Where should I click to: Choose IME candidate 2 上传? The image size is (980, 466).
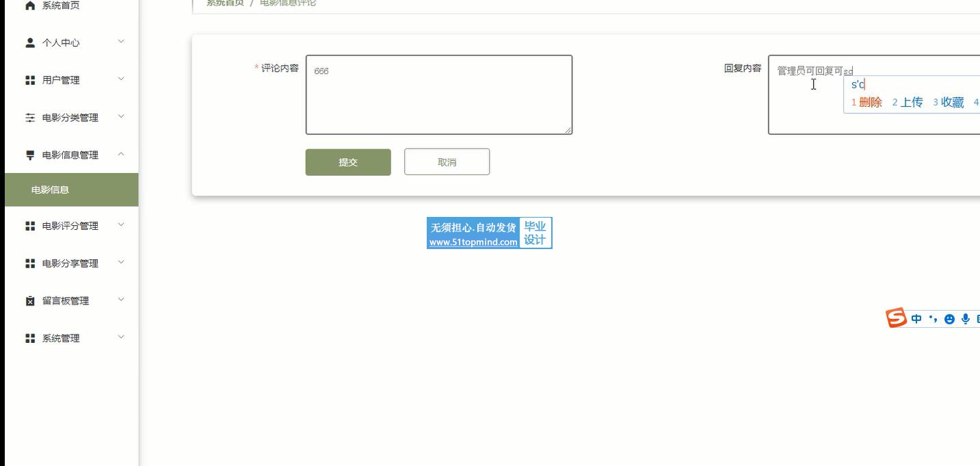(x=908, y=103)
